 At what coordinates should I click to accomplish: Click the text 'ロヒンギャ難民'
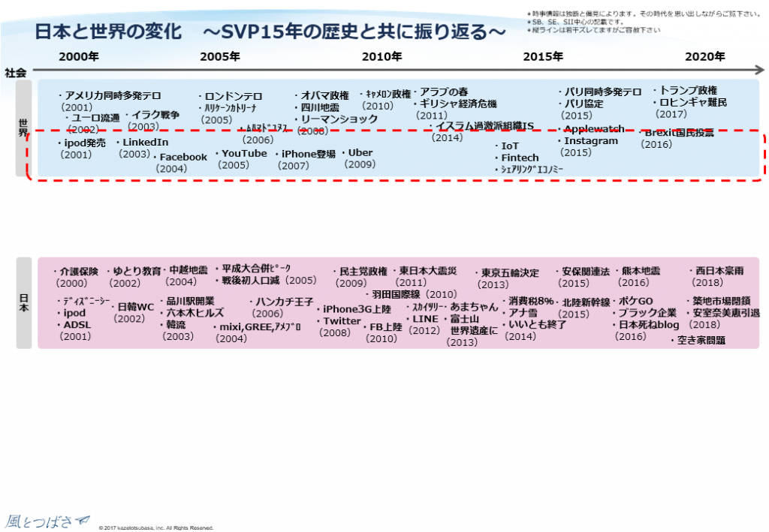[693, 102]
